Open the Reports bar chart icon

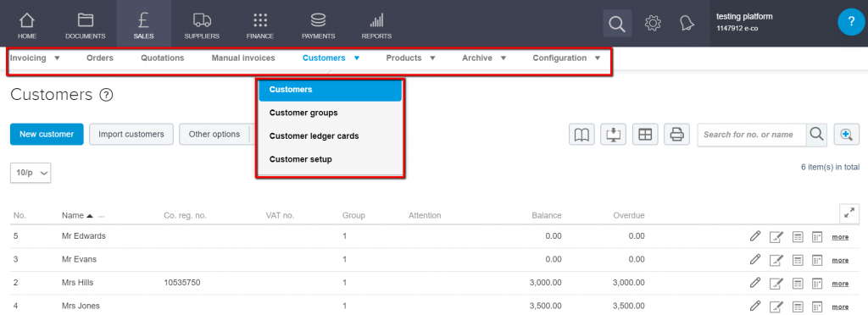tap(376, 21)
